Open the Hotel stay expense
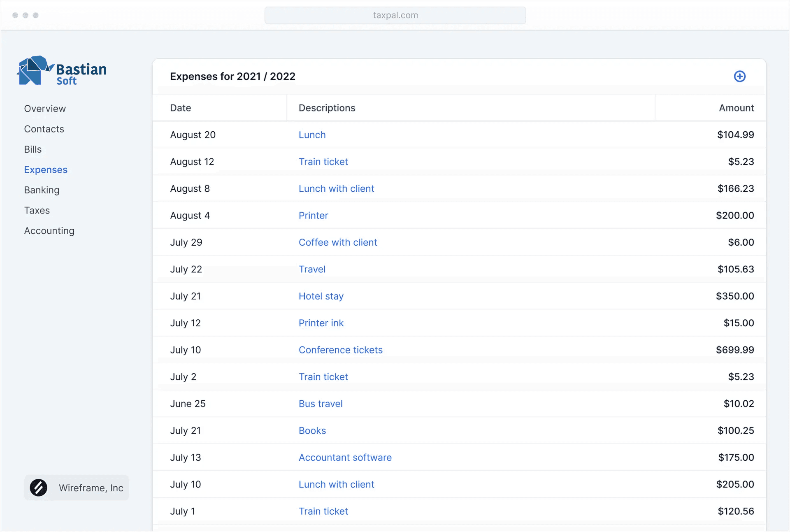Screen dimensions: 790x532 pos(321,296)
